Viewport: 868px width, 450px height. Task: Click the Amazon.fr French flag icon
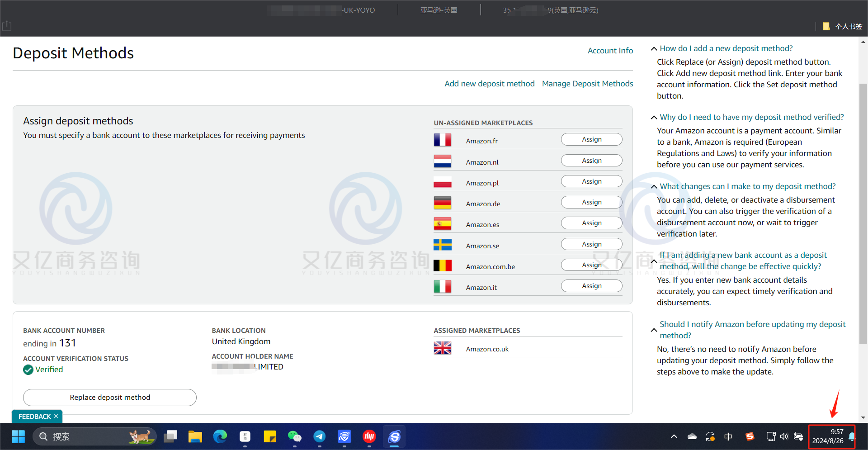(442, 140)
